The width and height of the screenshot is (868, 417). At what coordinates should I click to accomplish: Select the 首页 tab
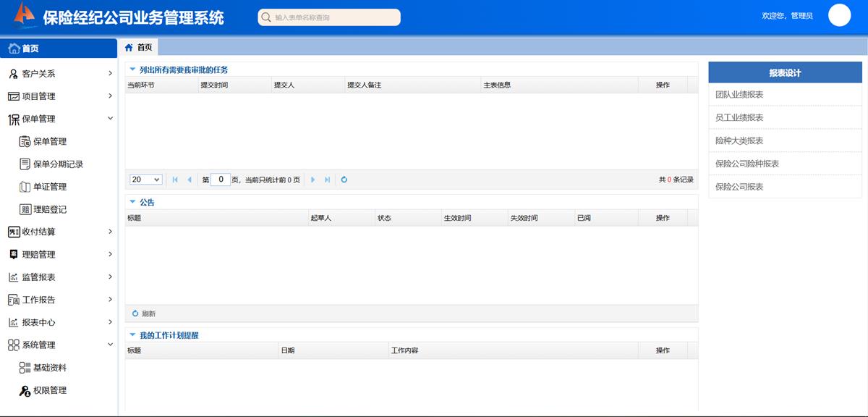click(138, 48)
